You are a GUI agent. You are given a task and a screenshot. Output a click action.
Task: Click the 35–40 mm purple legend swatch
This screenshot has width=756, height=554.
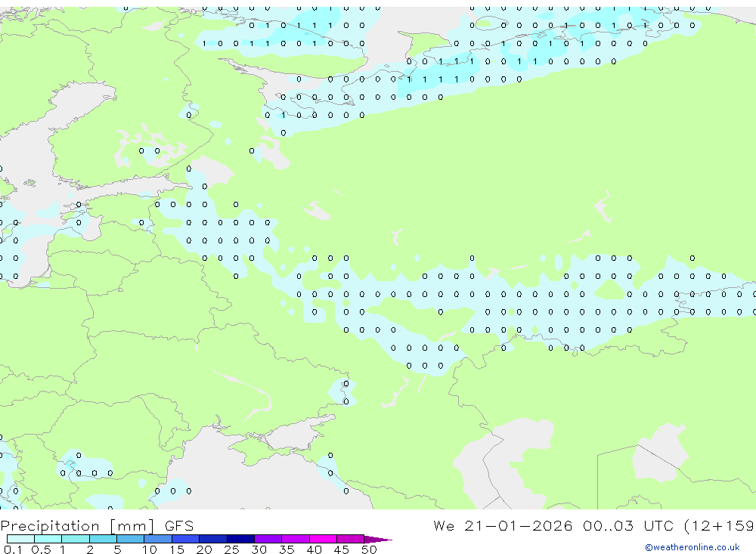click(x=296, y=539)
